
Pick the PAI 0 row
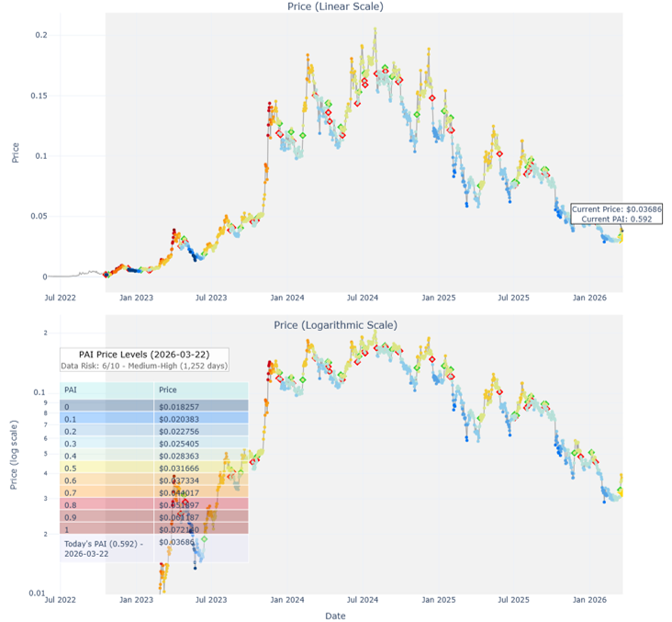(107, 405)
